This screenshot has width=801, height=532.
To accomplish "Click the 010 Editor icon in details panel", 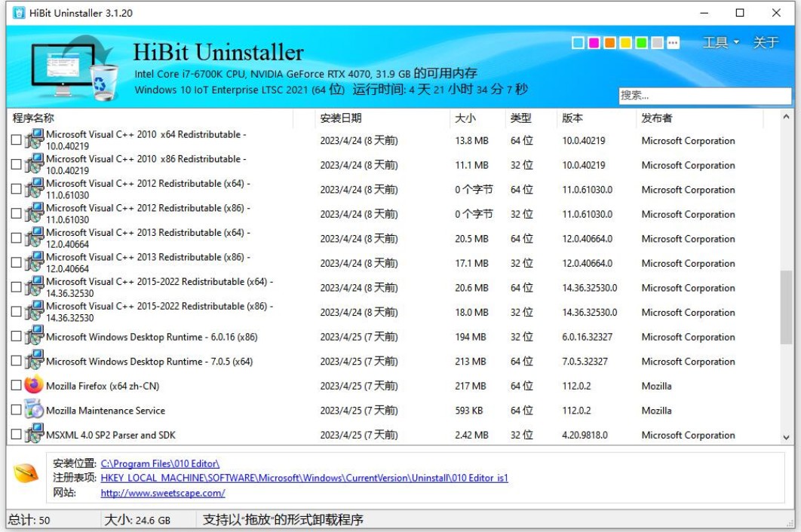I will [26, 472].
